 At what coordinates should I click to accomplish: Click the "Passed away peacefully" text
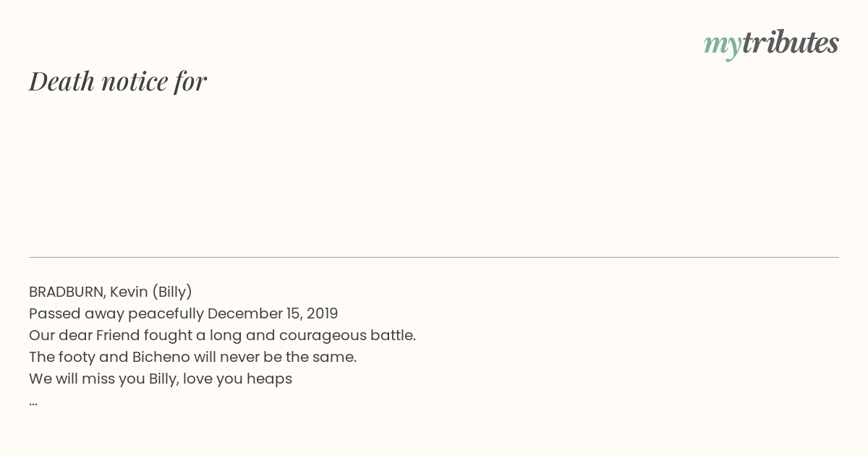[x=116, y=313]
